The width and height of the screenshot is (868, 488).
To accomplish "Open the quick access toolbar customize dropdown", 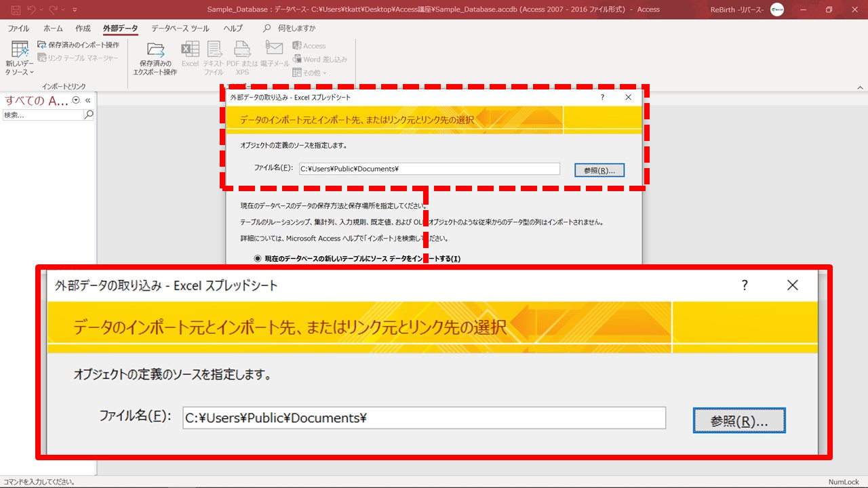I will pyautogui.click(x=75, y=9).
